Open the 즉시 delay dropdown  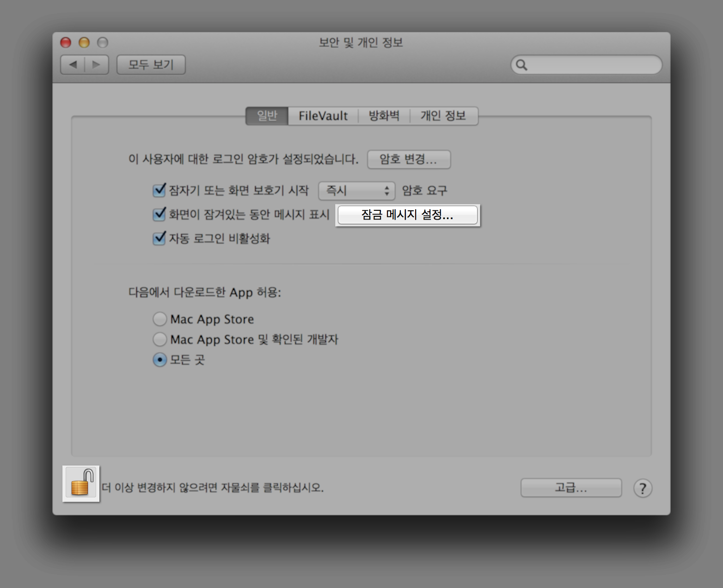356,190
